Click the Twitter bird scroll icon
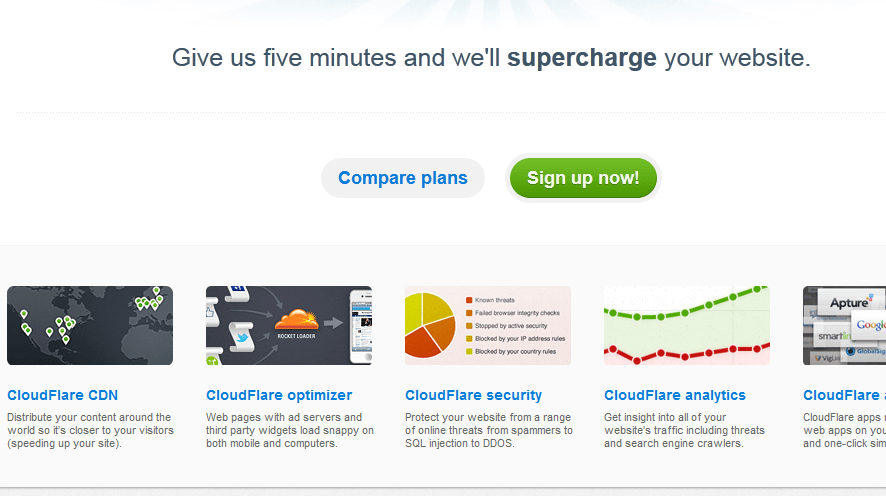Screen dimensions: 886x496 click(x=242, y=337)
